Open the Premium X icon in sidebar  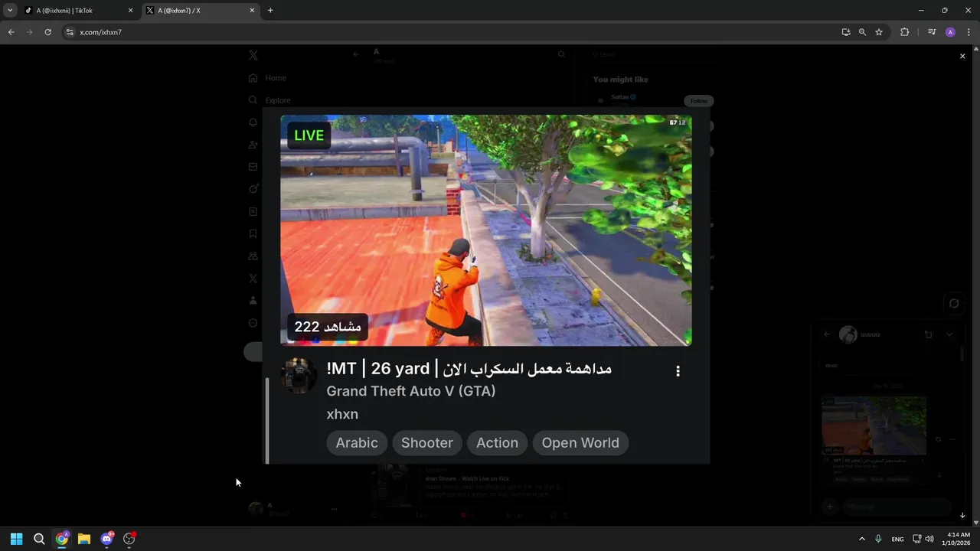253,279
